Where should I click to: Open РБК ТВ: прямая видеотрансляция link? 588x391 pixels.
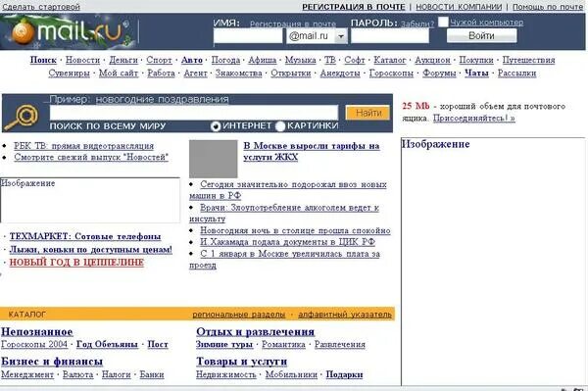(83, 146)
